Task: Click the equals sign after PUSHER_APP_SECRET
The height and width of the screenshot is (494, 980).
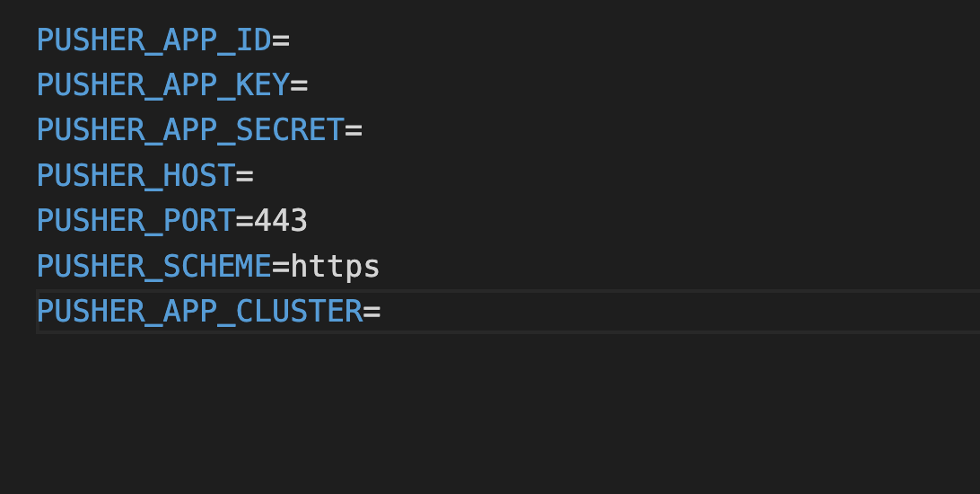Action: pyautogui.click(x=354, y=130)
